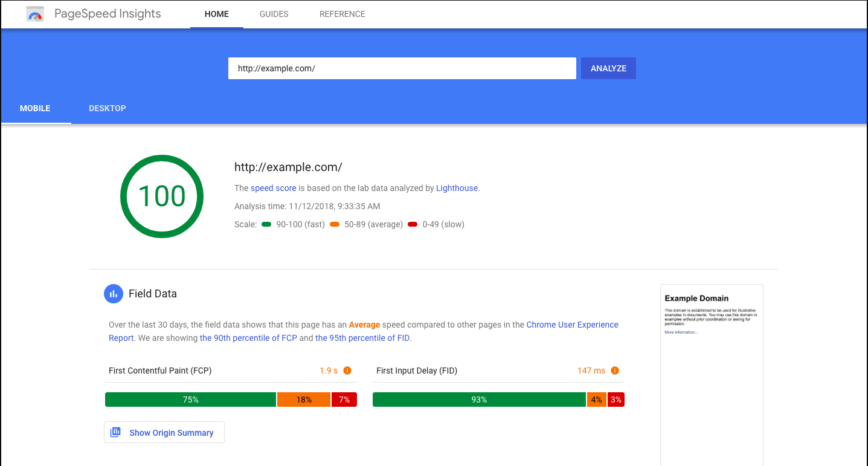The width and height of the screenshot is (868, 466).
Task: Click the URL input field showing example.com
Action: pos(402,68)
